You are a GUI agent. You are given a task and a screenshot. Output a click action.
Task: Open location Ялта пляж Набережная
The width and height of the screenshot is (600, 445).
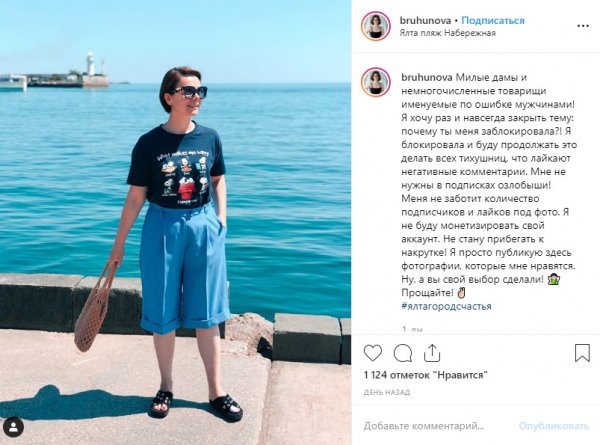(447, 33)
